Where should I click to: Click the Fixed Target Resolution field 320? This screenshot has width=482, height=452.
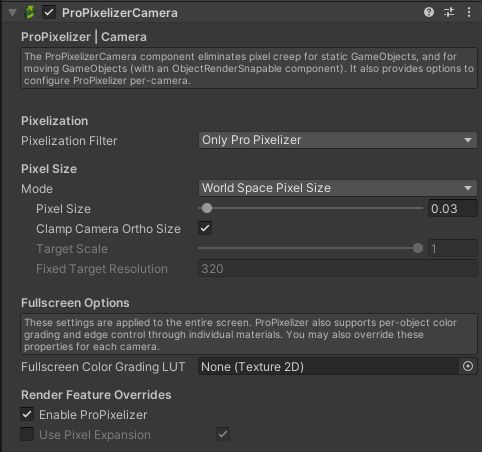click(338, 269)
